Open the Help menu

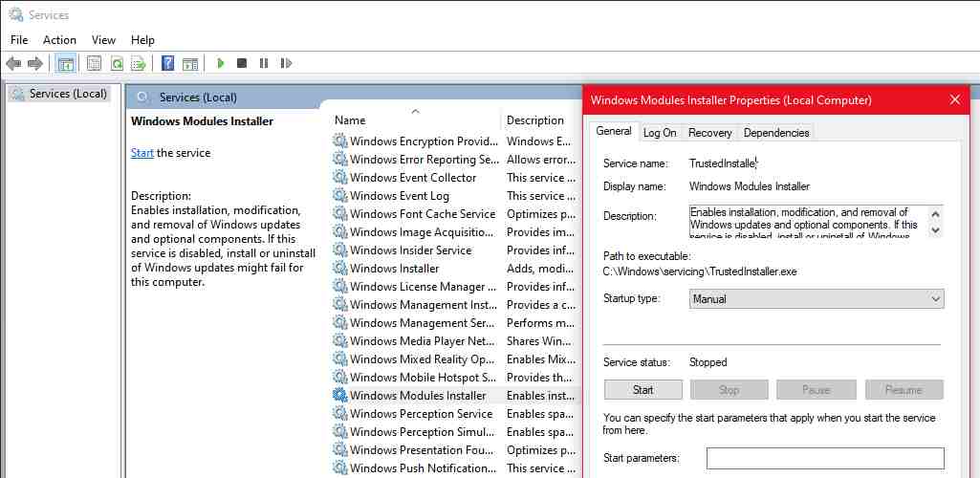click(x=142, y=40)
